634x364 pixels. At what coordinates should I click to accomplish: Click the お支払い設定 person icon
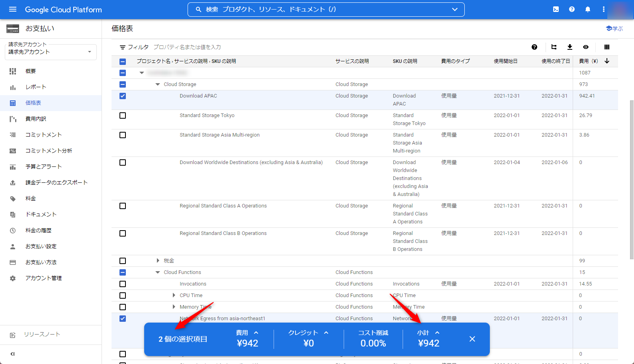(13, 247)
